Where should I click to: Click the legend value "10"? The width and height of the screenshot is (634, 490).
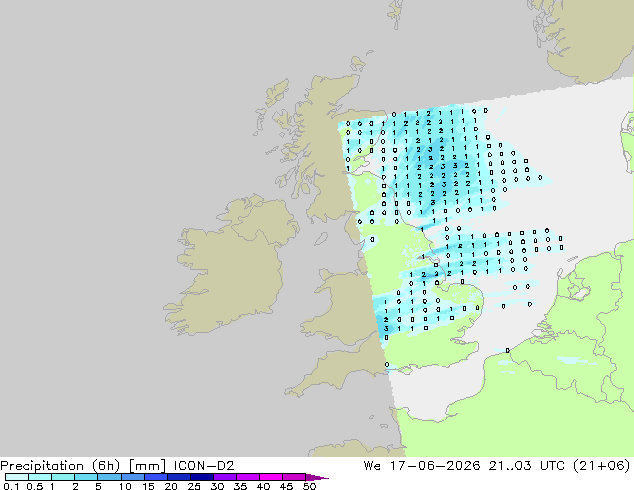pos(125,486)
